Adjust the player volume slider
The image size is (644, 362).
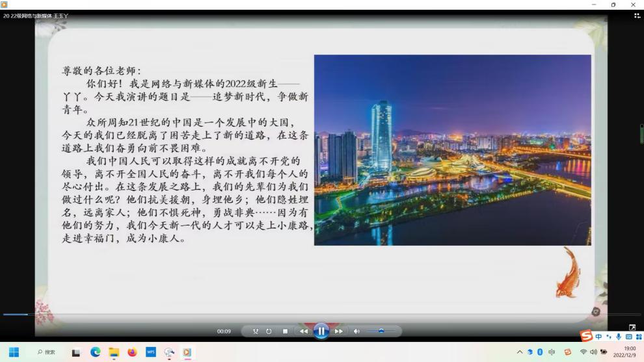point(381,331)
